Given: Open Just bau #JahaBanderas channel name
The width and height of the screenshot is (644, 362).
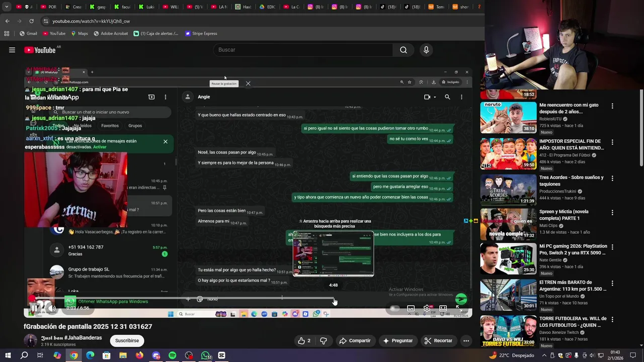Looking at the screenshot, I should tap(71, 338).
